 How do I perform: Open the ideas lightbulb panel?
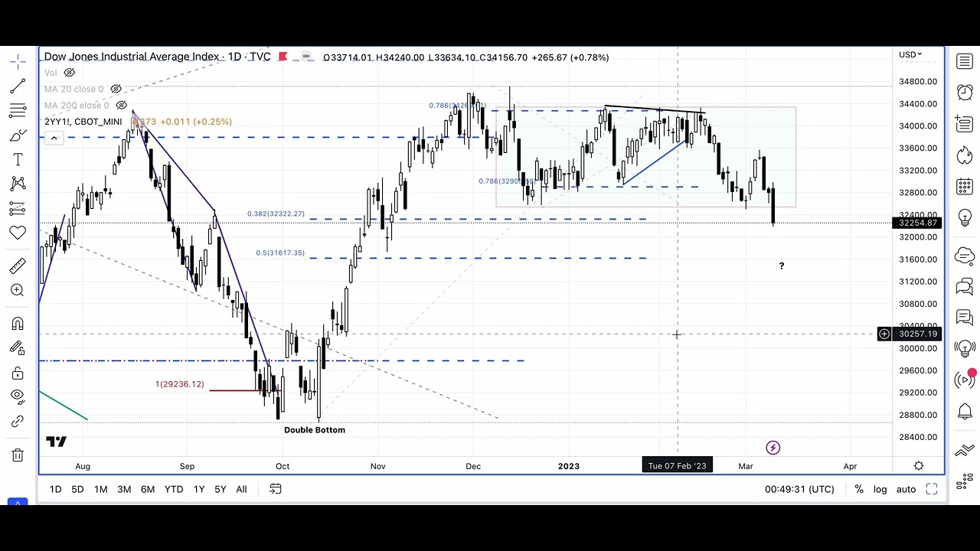coord(965,219)
